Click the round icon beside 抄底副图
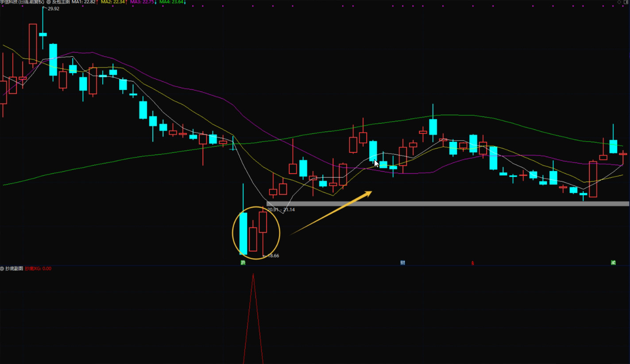Image resolution: width=630 pixels, height=364 pixels. pyautogui.click(x=2, y=268)
